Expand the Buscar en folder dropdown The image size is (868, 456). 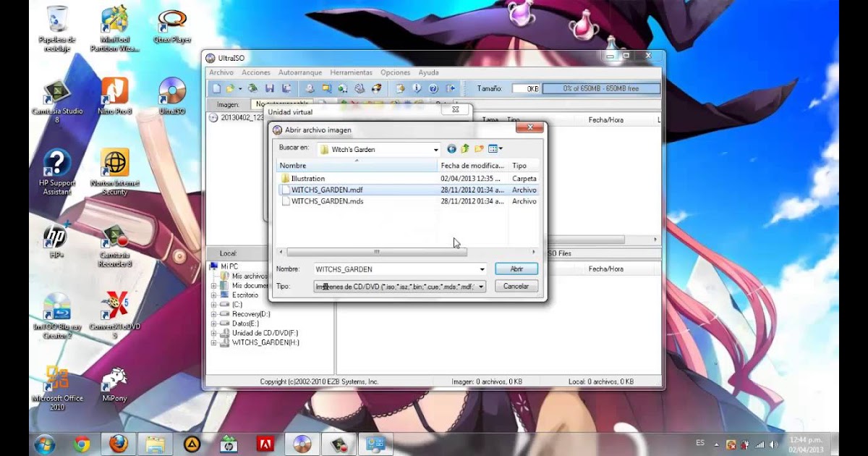click(x=436, y=150)
